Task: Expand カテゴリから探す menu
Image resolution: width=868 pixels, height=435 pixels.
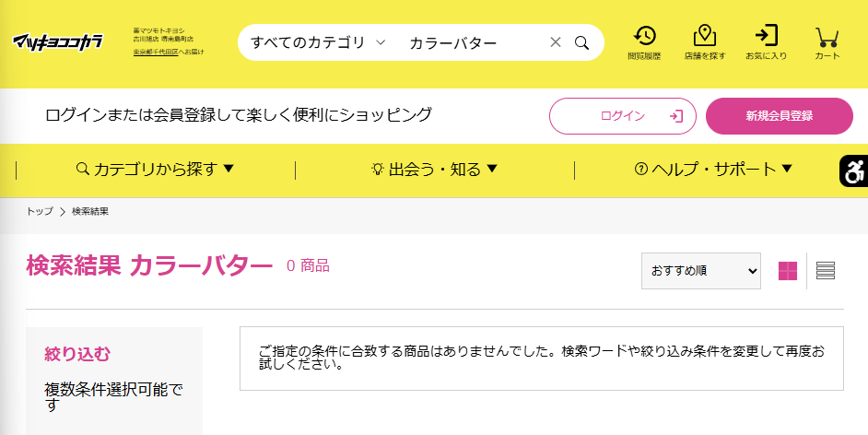Action: point(156,170)
